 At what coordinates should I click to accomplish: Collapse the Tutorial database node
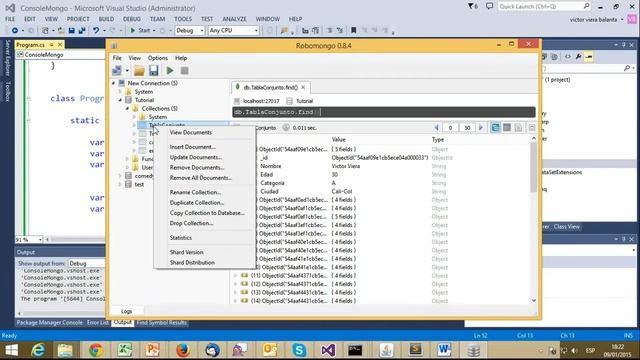tap(120, 100)
